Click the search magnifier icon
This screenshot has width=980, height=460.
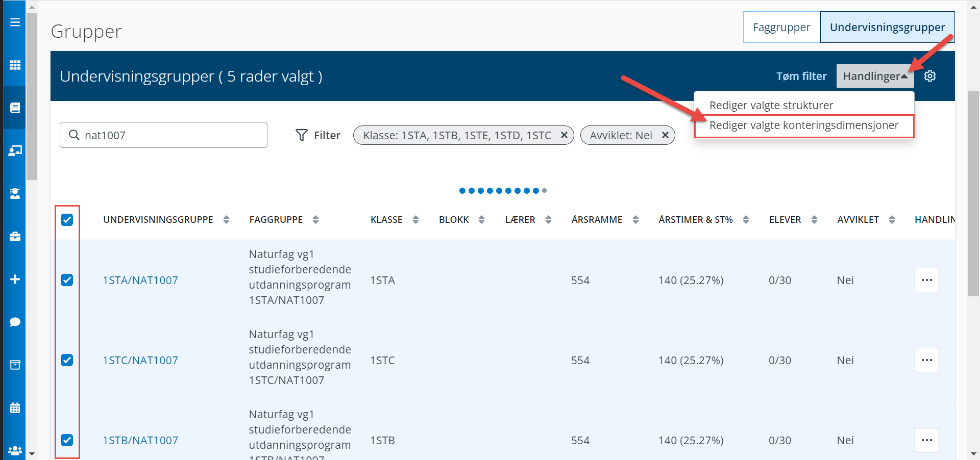tap(74, 135)
